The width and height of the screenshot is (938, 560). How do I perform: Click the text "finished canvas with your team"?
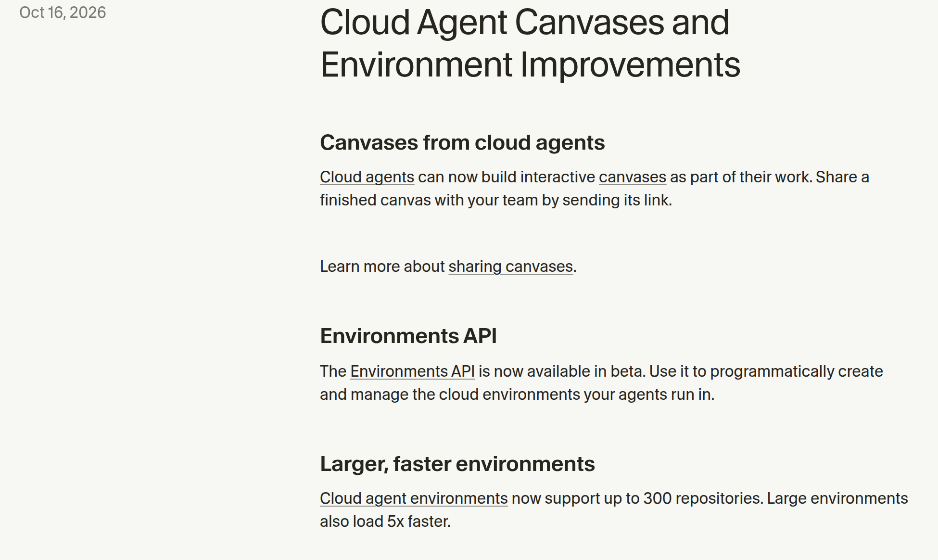click(x=429, y=200)
